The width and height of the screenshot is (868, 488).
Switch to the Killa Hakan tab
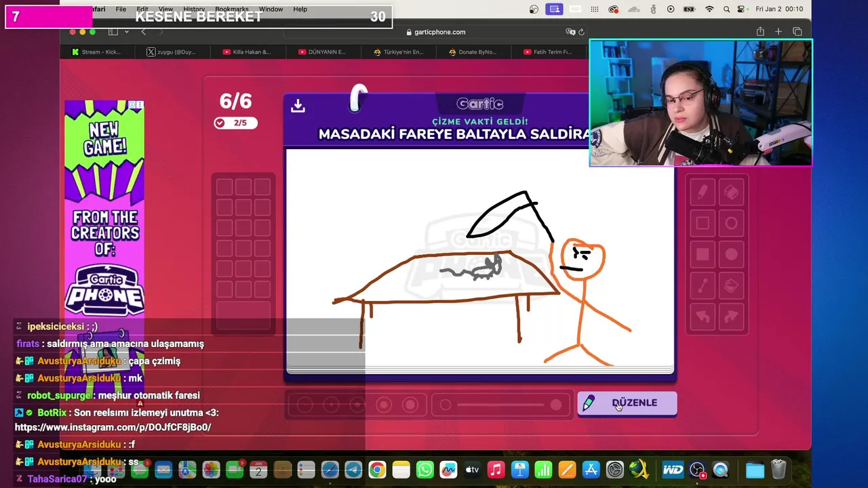[246, 52]
